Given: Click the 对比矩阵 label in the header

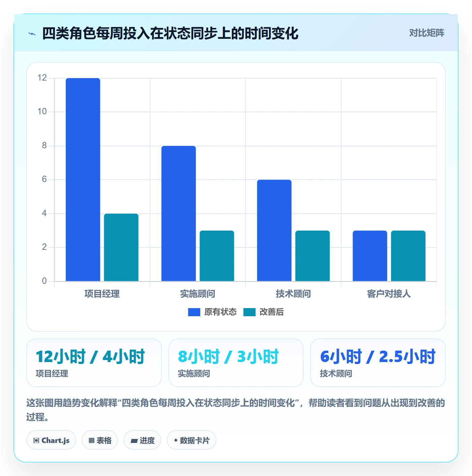Looking at the screenshot, I should point(426,33).
